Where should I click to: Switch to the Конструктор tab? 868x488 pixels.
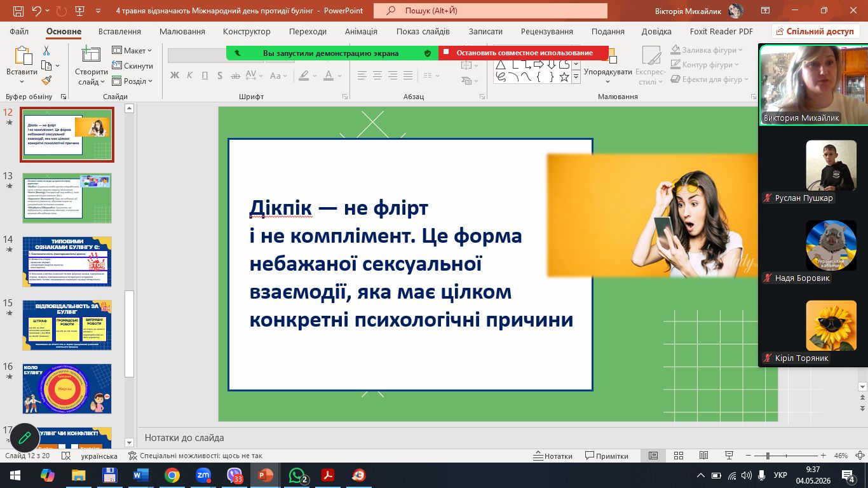247,32
